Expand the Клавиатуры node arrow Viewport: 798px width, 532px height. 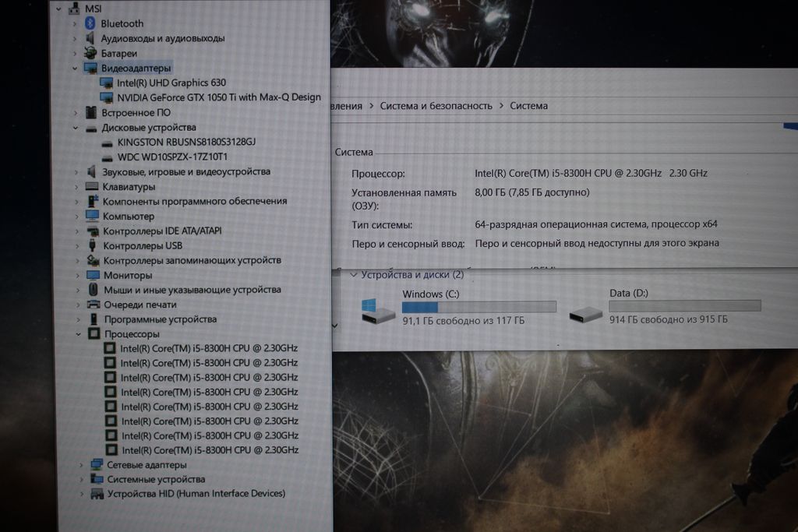click(76, 187)
